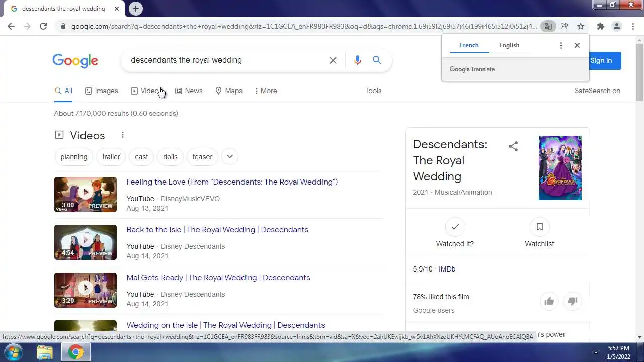Select French in Translate popup
The width and height of the screenshot is (644, 362).
click(x=469, y=45)
